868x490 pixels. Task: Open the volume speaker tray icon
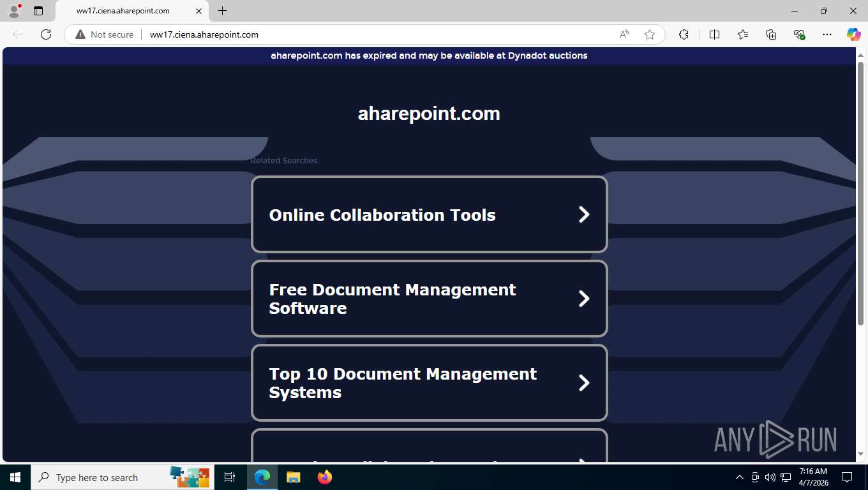coord(770,477)
